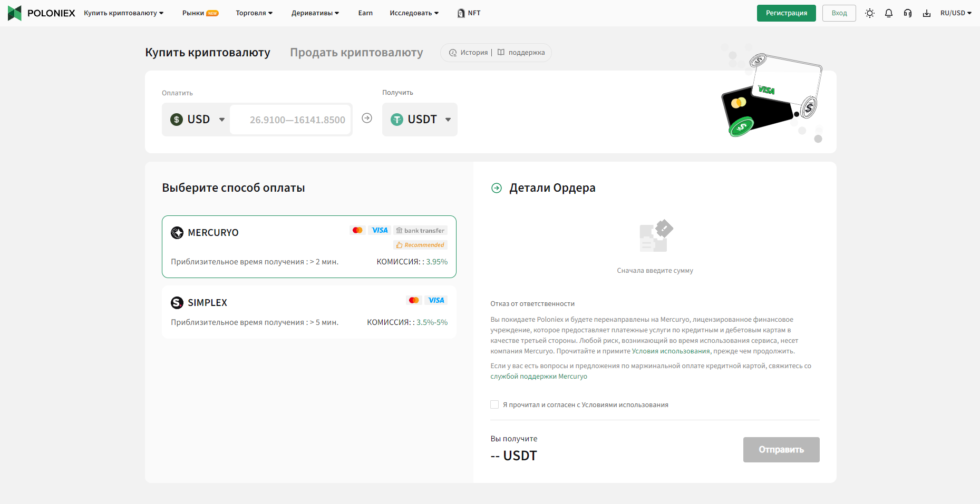This screenshot has height=504, width=980.
Task: Click the Выберите способ оплаты heading
Action: [234, 188]
